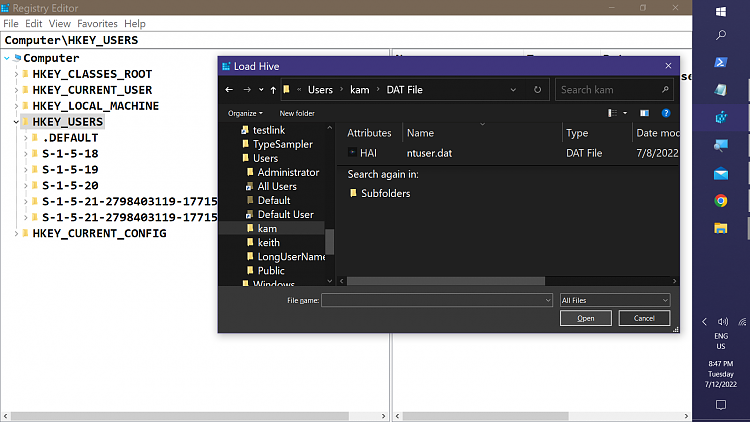Image resolution: width=750 pixels, height=422 pixels.
Task: Open the Windows Start button
Action: [x=721, y=12]
